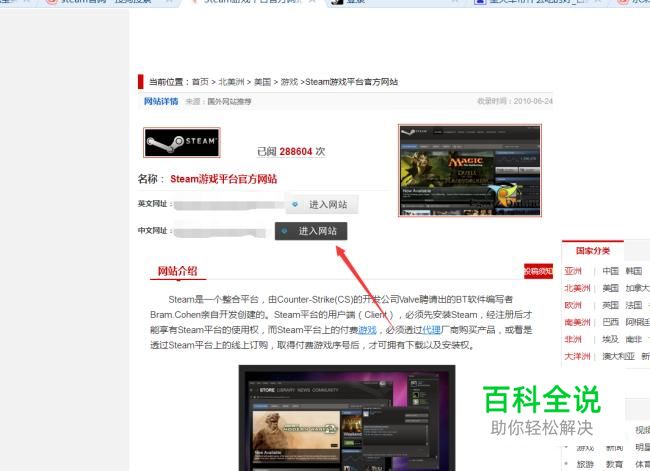Open the 游戏 hyperlink in description

[367, 330]
